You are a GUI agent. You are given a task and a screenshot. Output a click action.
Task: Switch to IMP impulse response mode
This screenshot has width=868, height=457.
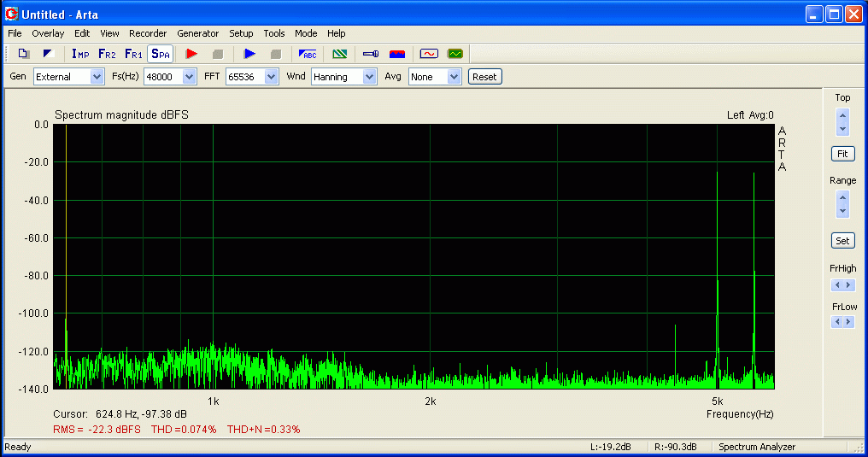(80, 54)
